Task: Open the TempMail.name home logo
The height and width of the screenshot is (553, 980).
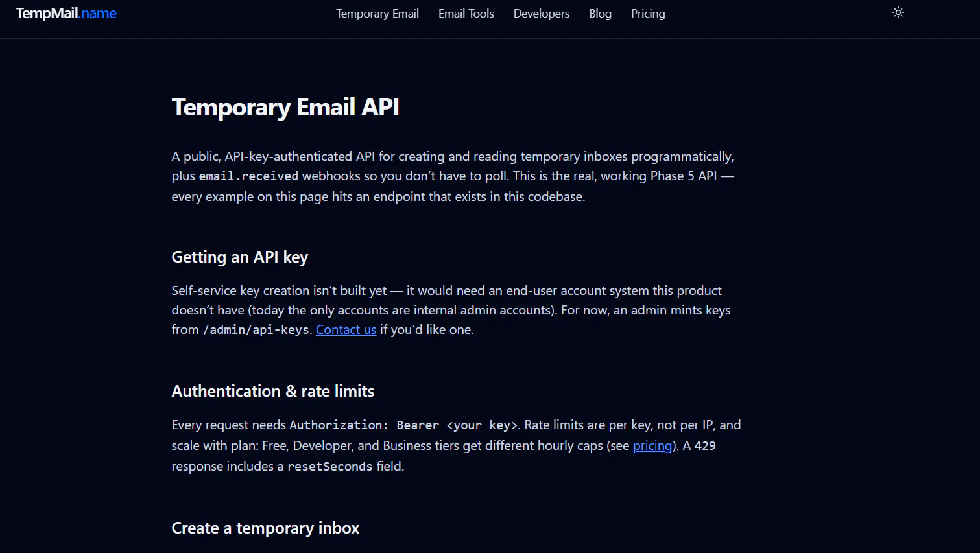Action: [66, 14]
